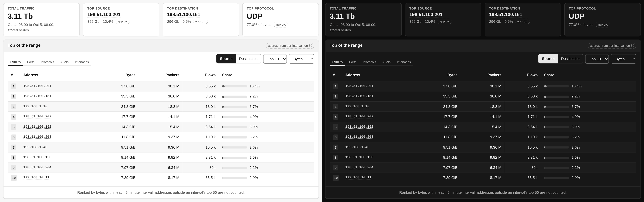Screen dimensions: 644x202
Task: Click 3.11 Tb total traffic in dark card
Action: point(342,16)
